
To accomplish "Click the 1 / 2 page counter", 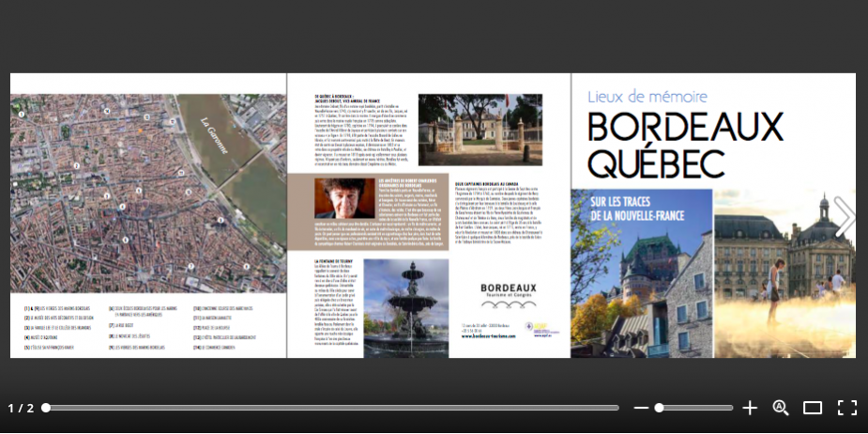I will point(21,408).
